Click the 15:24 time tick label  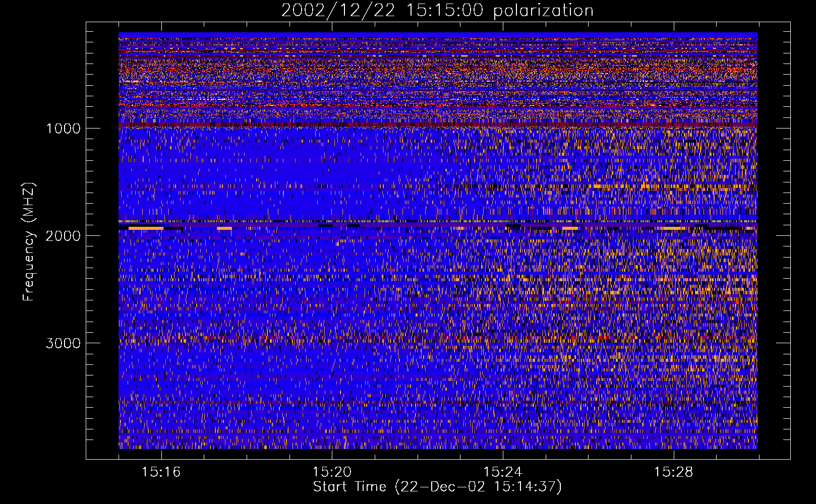(502, 472)
